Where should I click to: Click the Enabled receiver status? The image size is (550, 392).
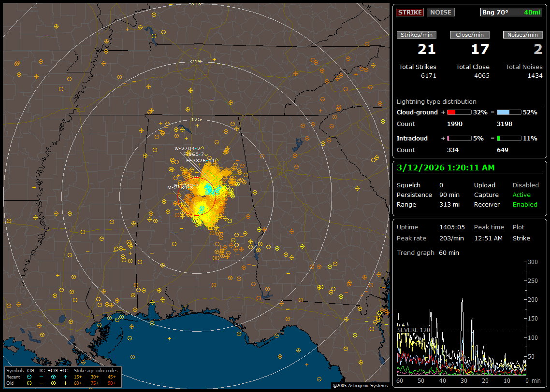click(525, 205)
